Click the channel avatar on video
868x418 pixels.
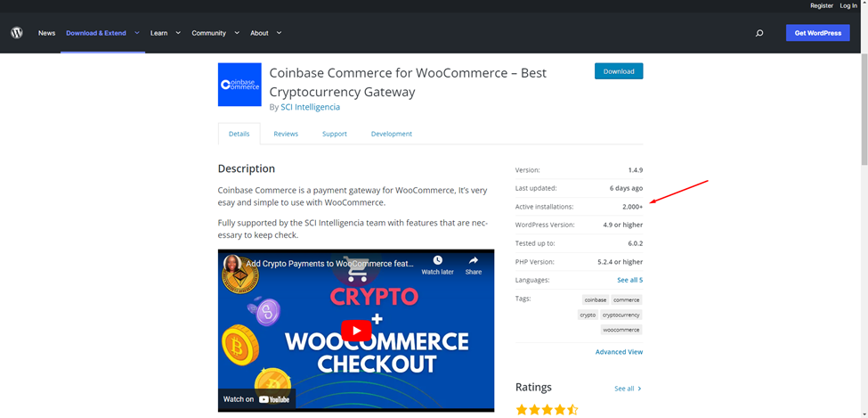coord(233,264)
